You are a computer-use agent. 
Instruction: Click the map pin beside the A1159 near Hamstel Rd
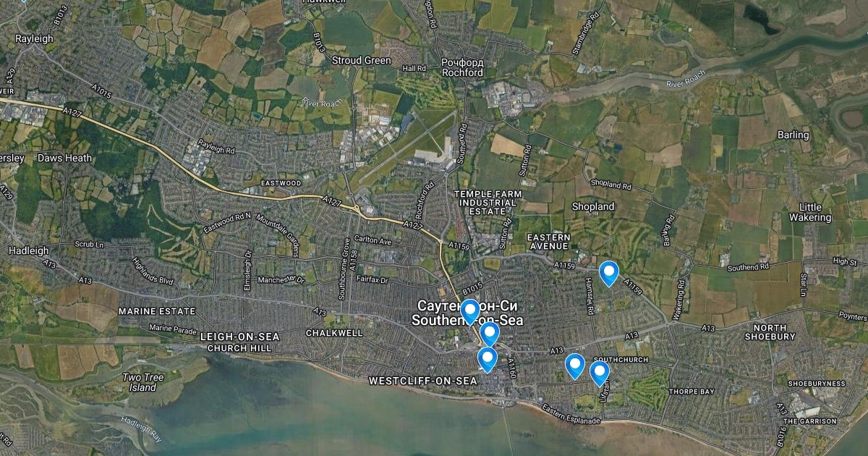click(x=609, y=273)
